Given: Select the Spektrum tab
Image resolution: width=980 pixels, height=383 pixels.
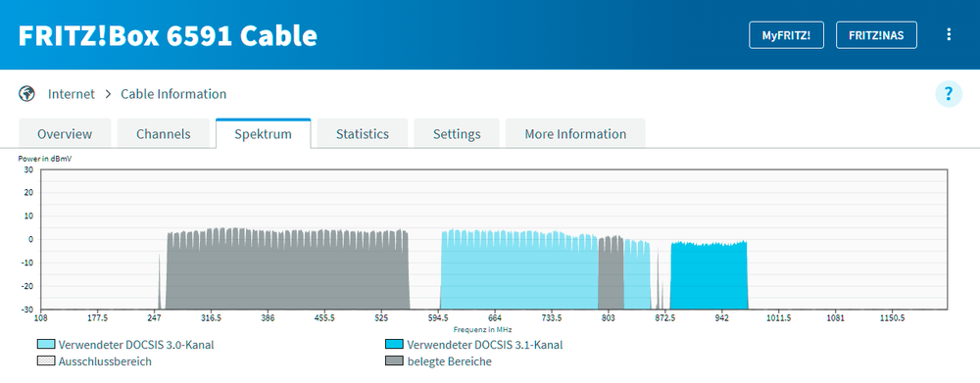Looking at the screenshot, I should click(263, 133).
